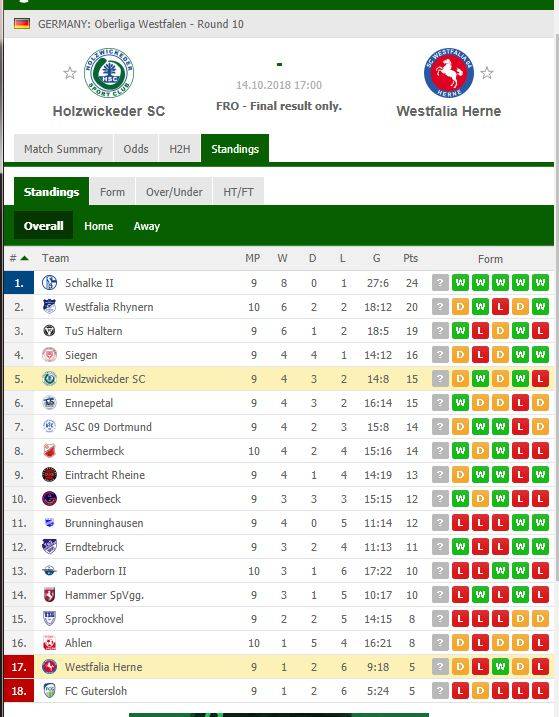This screenshot has height=717, width=559.
Task: Open Paderborn II team link
Action: point(96,571)
